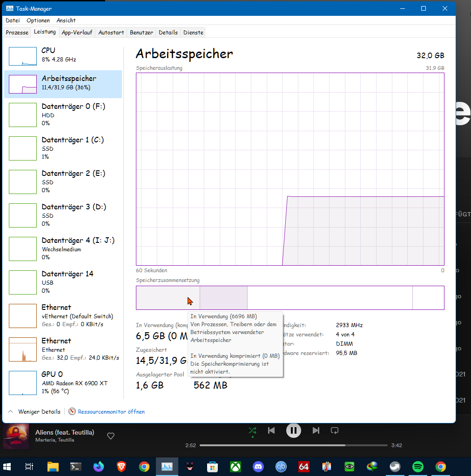Open the Datei menu

pyautogui.click(x=13, y=20)
